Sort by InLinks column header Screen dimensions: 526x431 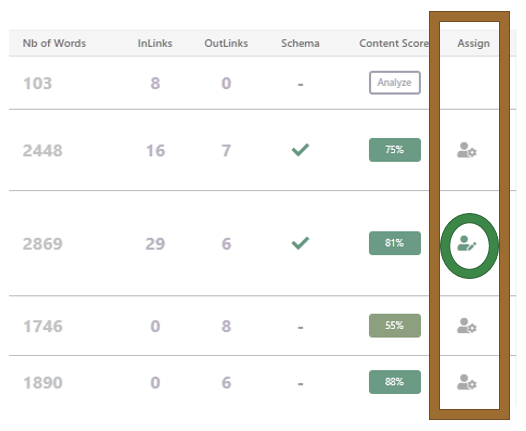(155, 43)
